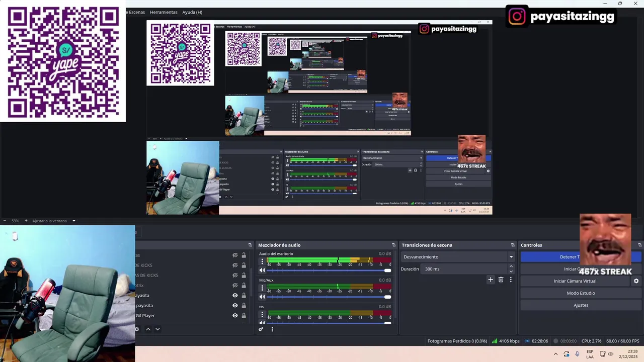Click the 53% preview zoom text
The height and width of the screenshot is (362, 644).
coord(15,221)
